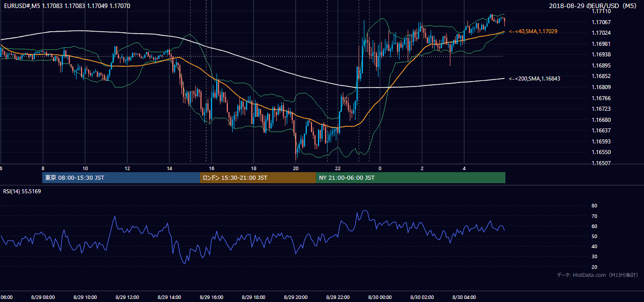Click the bottom time label 8/30 00:00
This screenshot has height=302, width=644.
380,297
